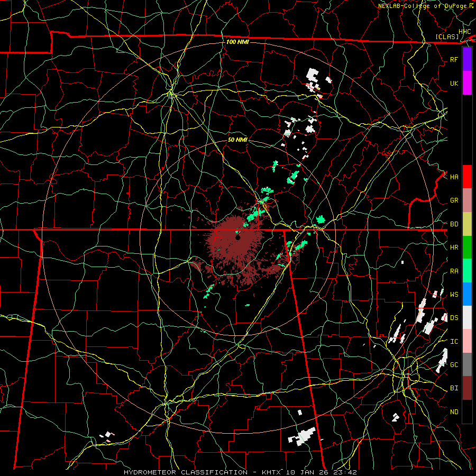Click the [CLAS] units label

[447, 36]
